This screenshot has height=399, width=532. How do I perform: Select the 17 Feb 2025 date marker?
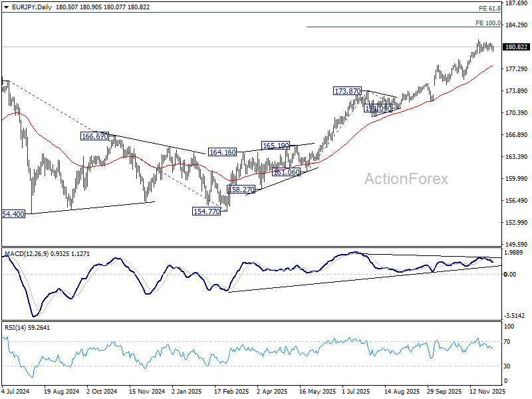231,392
